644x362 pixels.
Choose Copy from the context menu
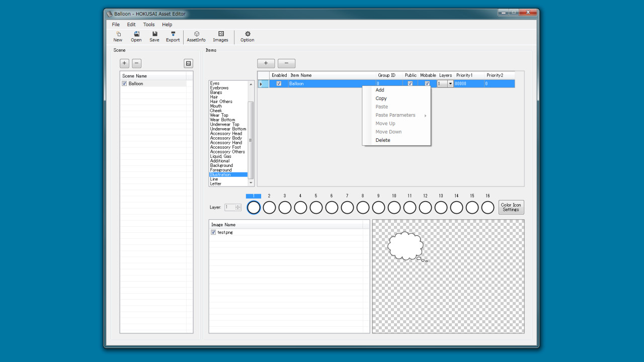point(381,99)
